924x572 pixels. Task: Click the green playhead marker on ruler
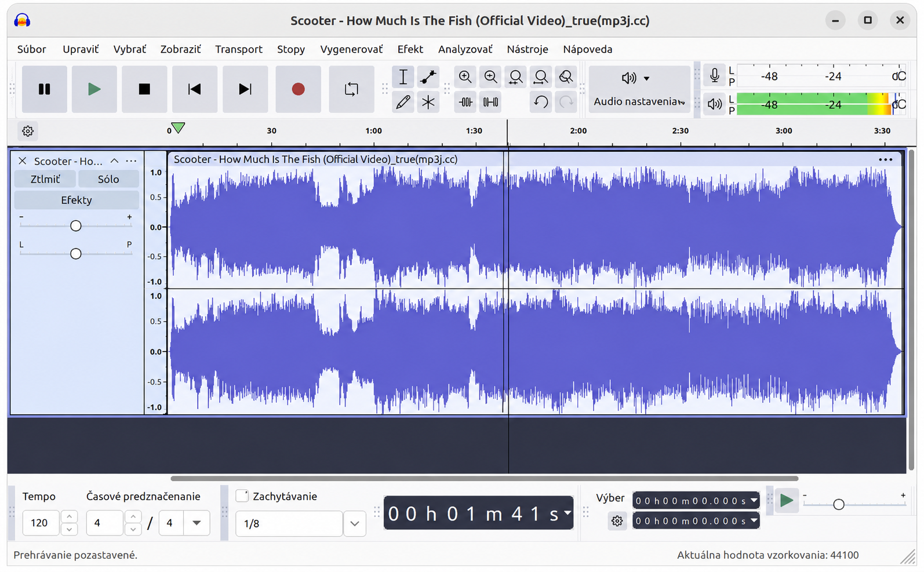pyautogui.click(x=178, y=128)
